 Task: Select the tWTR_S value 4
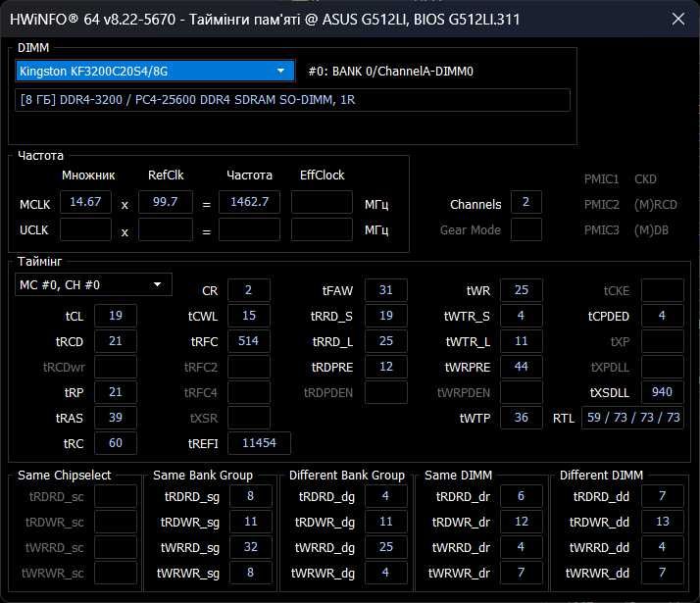click(x=522, y=316)
